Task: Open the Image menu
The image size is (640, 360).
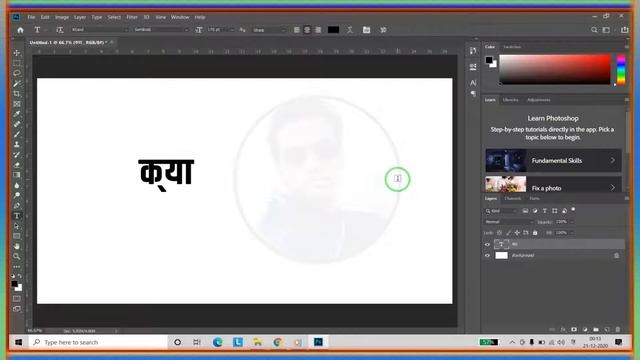Action: pos(62,17)
